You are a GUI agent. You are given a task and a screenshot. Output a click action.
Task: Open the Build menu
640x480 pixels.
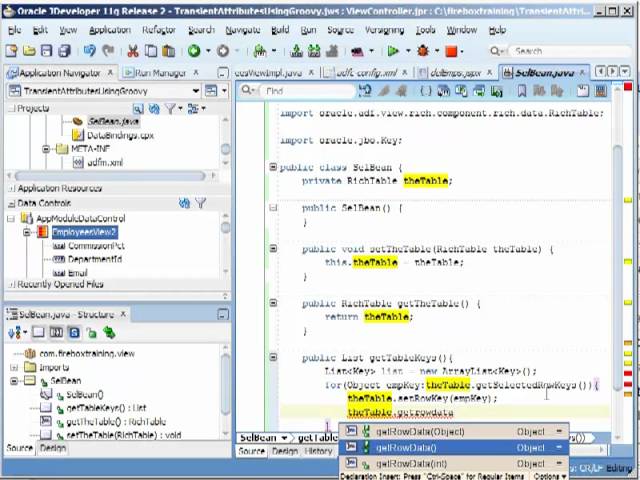point(280,30)
